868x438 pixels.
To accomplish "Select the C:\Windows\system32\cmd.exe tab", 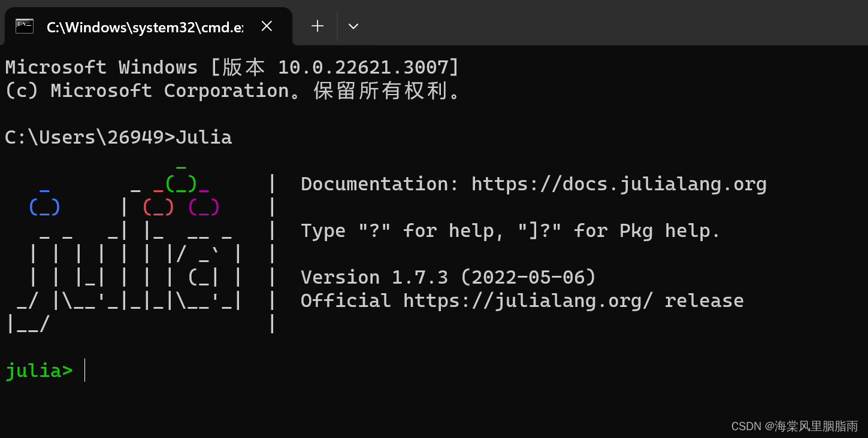I will 144,27.
